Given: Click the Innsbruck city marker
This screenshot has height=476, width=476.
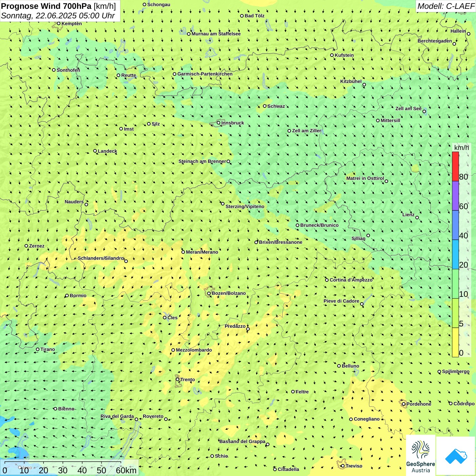Looking at the screenshot, I should pos(219,123).
